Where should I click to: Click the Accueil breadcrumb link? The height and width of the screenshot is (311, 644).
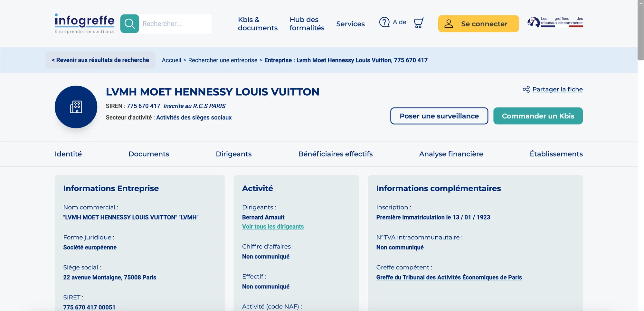tap(171, 60)
